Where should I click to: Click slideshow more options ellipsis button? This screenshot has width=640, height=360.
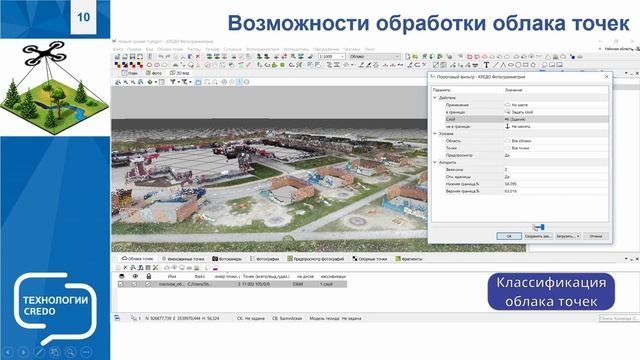tap(86, 351)
